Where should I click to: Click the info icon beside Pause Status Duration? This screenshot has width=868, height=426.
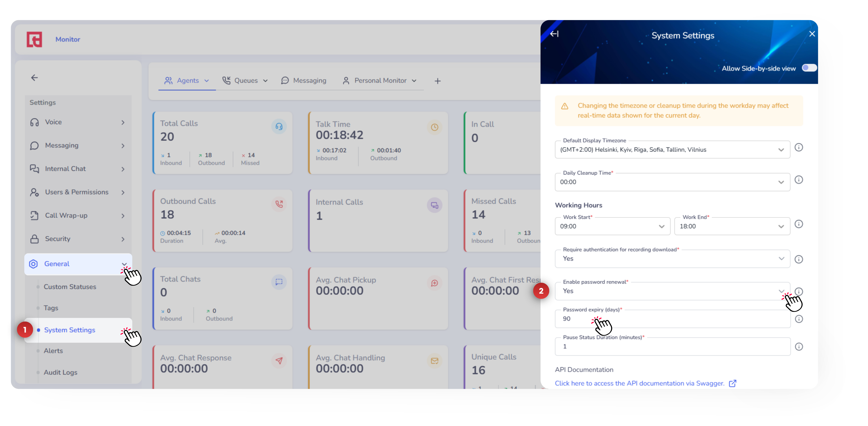[799, 346]
